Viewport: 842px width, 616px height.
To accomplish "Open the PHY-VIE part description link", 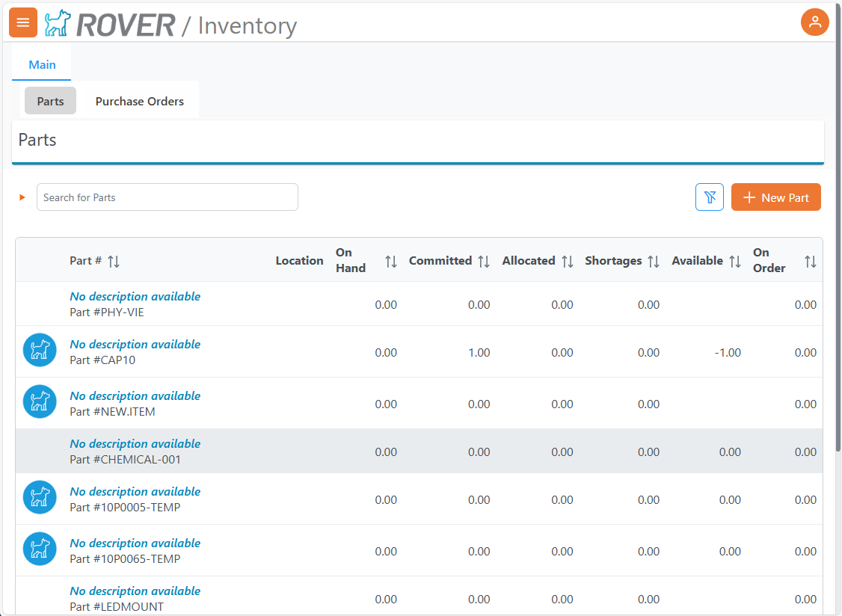I will [x=135, y=297].
